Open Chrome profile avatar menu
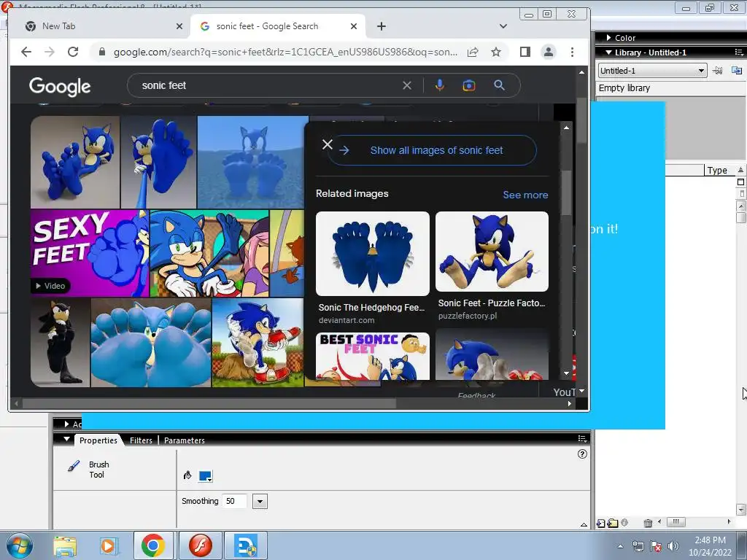This screenshot has width=747, height=560. tap(549, 52)
